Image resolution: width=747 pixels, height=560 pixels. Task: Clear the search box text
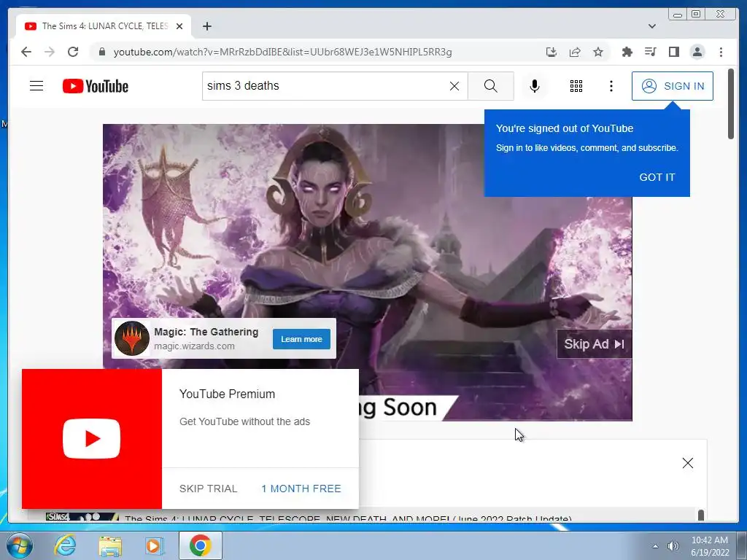click(454, 86)
